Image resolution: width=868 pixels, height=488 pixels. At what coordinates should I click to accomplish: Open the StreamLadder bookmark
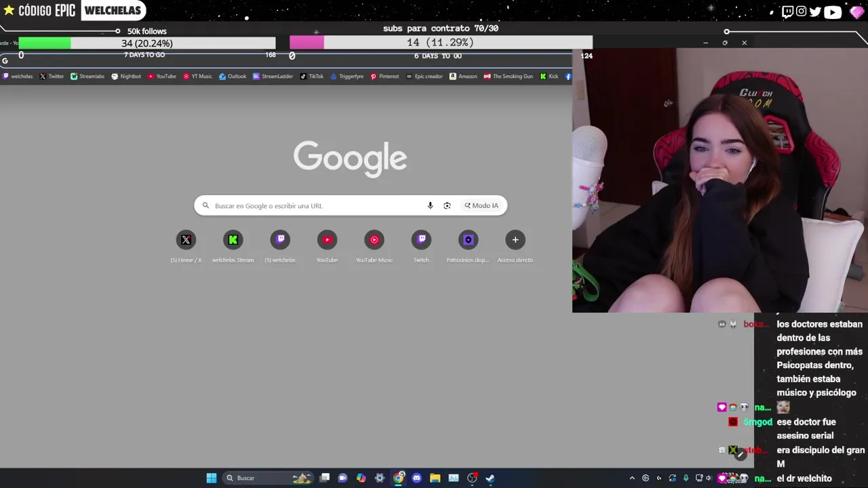click(273, 77)
